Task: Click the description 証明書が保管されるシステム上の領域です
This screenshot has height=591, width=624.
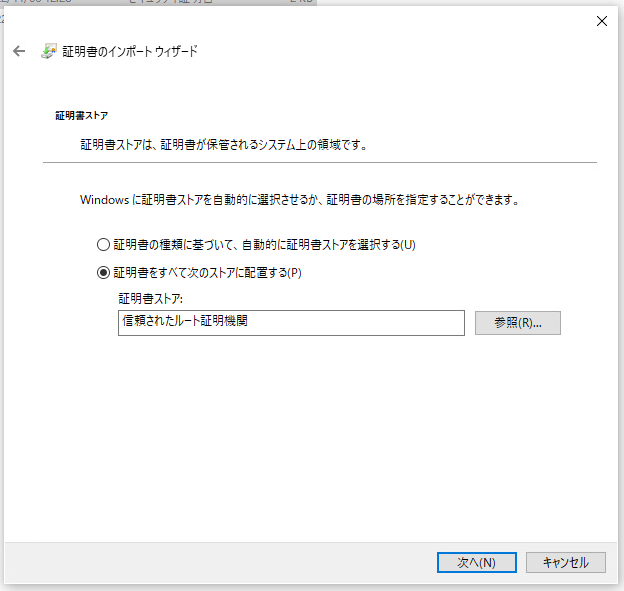Action: [x=263, y=144]
